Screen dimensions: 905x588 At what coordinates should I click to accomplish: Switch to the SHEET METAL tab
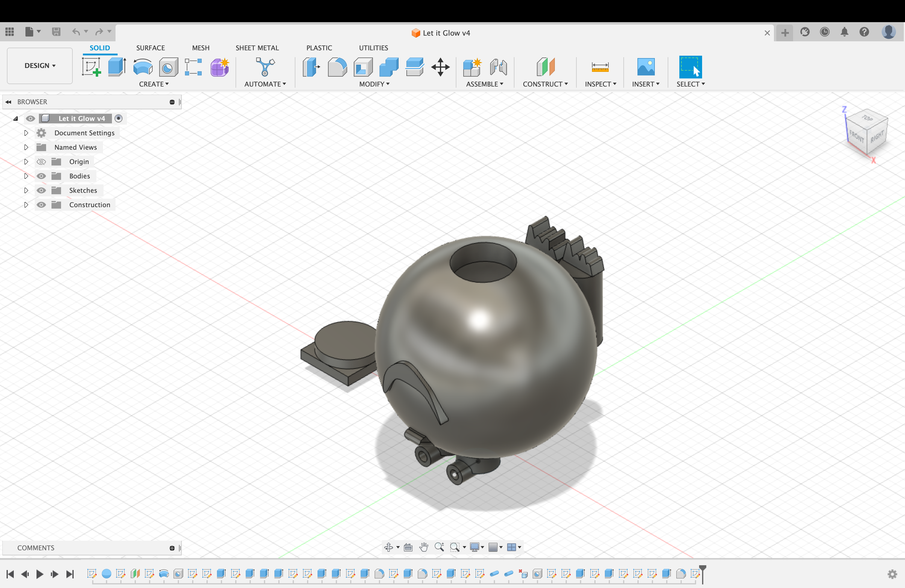coord(257,48)
